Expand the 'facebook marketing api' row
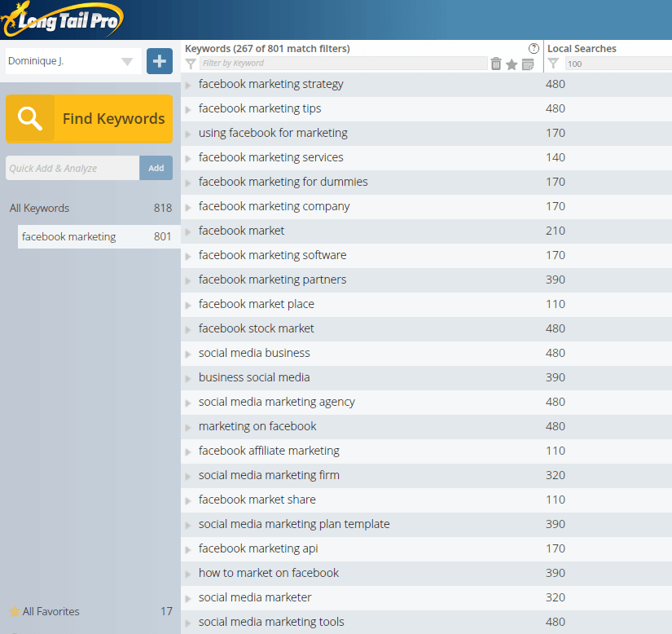 pyautogui.click(x=187, y=549)
